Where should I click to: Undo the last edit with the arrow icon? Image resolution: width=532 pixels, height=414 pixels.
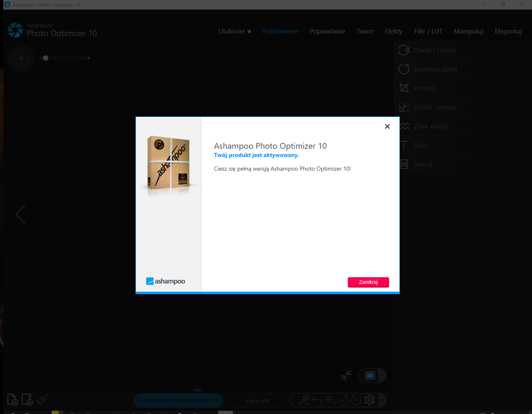click(316, 400)
